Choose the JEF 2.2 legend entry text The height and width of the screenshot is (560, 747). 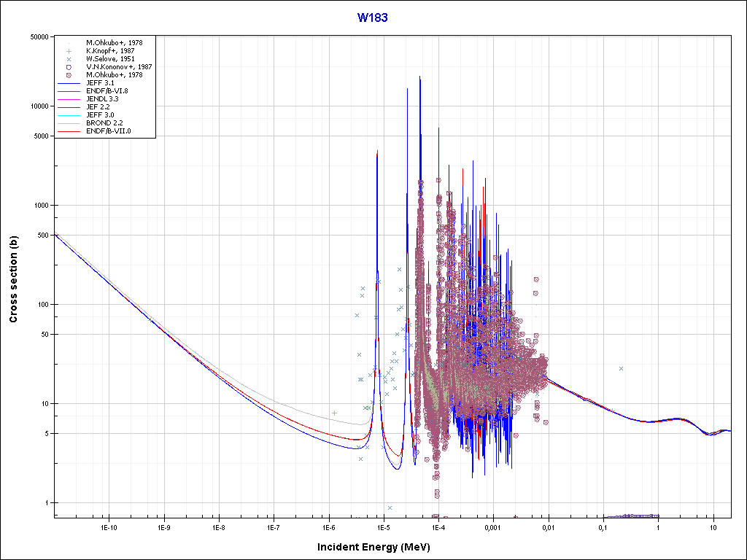(100, 108)
